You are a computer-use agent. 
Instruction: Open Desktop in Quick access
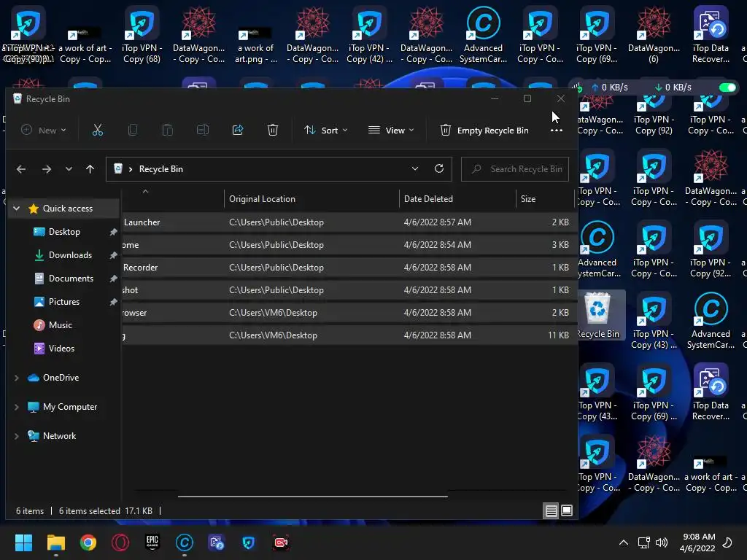pyautogui.click(x=64, y=232)
